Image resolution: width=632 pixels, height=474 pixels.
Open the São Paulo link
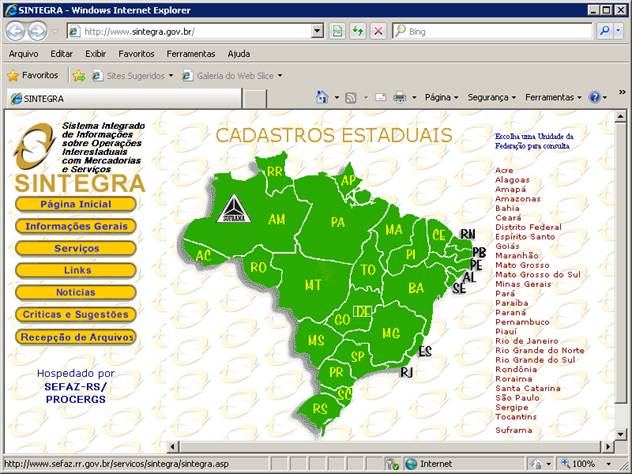pyautogui.click(x=517, y=398)
